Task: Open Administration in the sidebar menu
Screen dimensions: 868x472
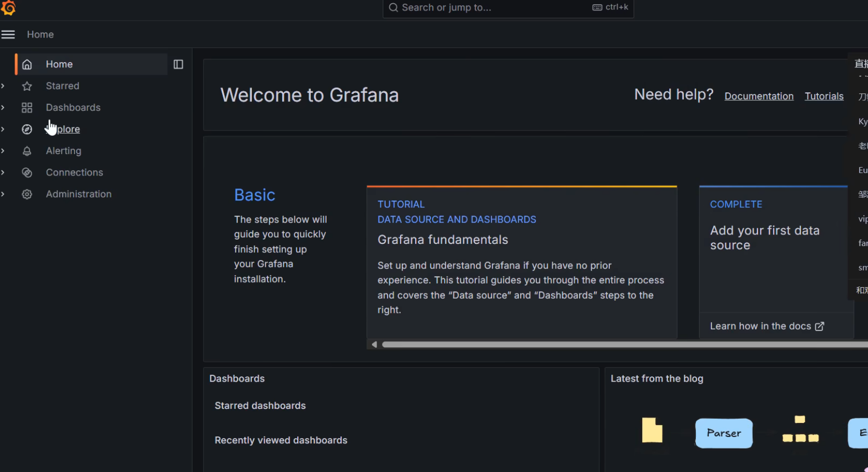Action: click(x=79, y=194)
